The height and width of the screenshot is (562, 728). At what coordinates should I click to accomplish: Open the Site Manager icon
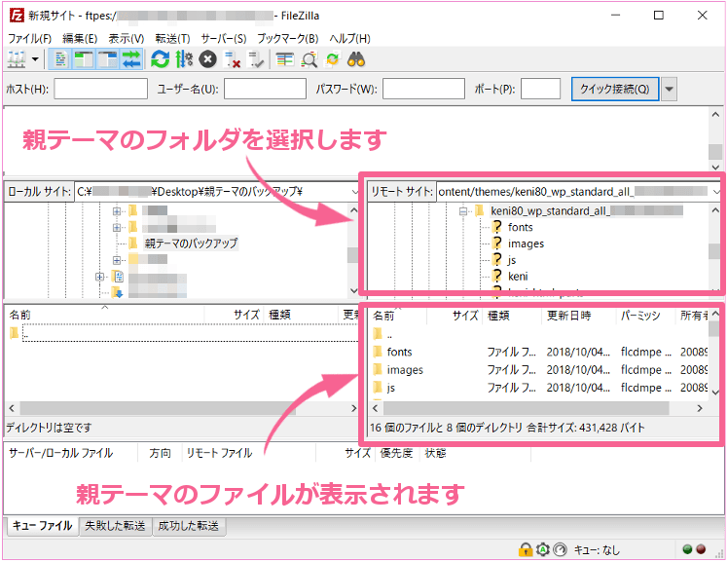pyautogui.click(x=17, y=59)
